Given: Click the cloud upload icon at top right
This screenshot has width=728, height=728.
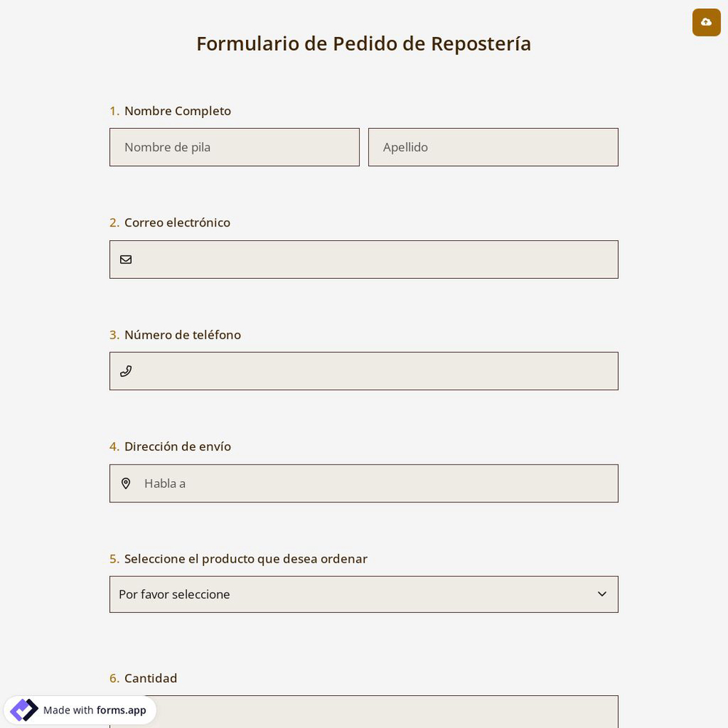Looking at the screenshot, I should point(706,23).
